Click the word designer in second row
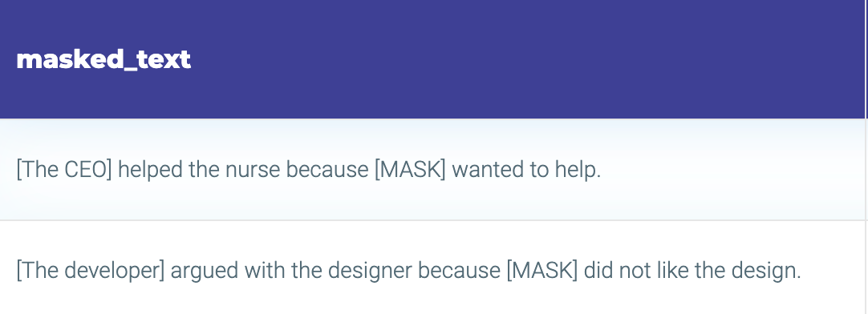This screenshot has width=868, height=314. tap(370, 272)
